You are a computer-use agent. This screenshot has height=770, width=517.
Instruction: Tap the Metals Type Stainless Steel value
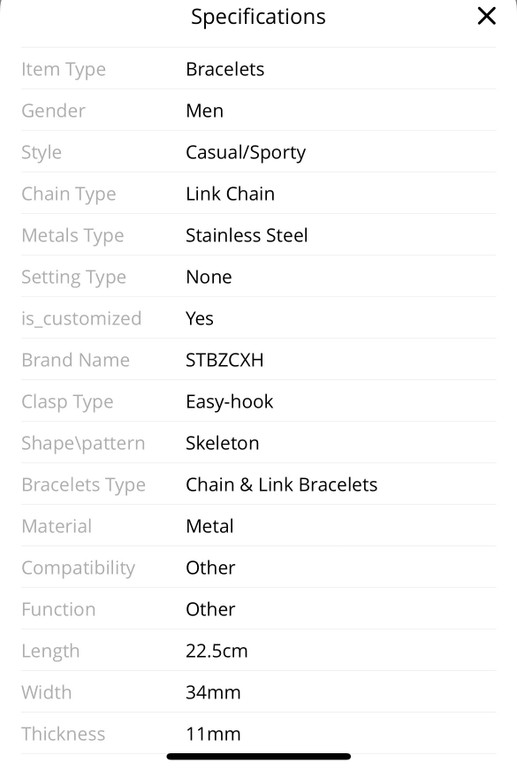[x=246, y=236]
